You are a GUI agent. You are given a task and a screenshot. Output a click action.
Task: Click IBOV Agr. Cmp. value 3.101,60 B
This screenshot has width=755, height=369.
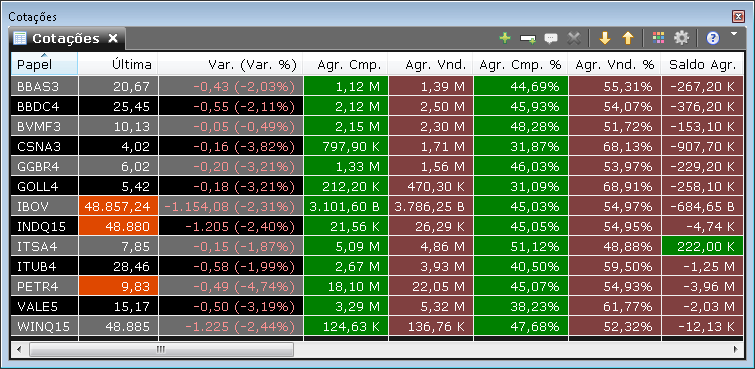345,207
